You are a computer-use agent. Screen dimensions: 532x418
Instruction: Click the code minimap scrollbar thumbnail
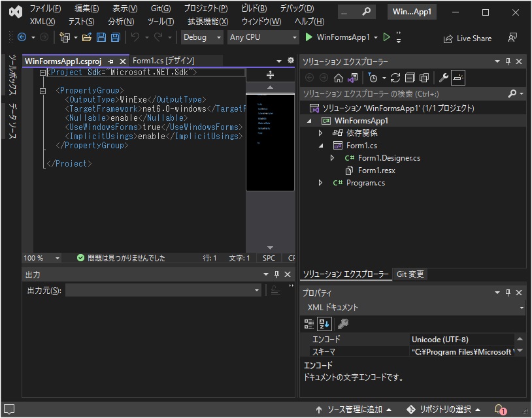(270, 142)
